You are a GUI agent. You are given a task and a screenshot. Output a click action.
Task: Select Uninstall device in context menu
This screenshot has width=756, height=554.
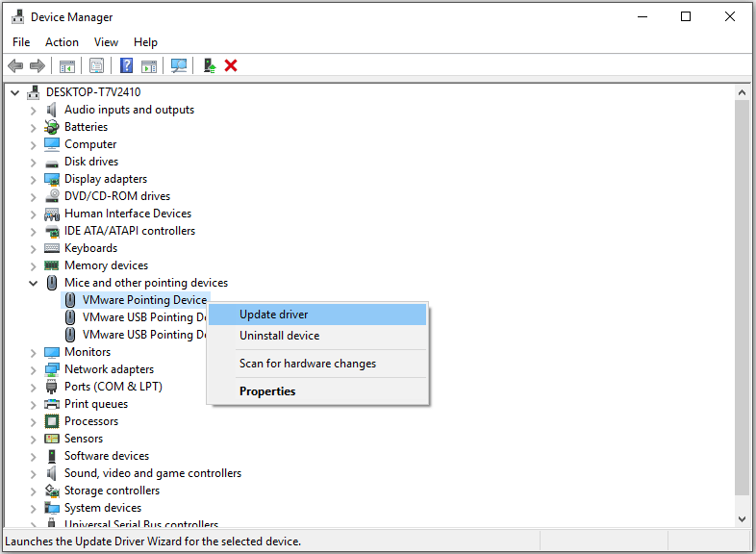coord(279,336)
